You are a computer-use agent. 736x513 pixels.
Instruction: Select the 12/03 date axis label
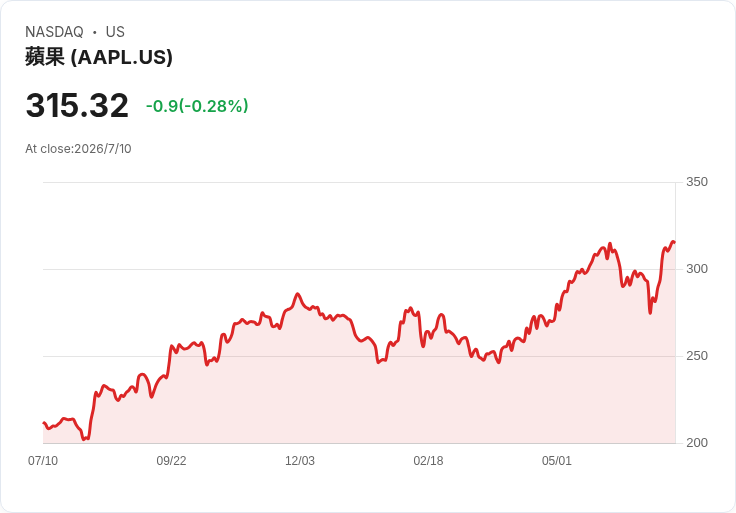(x=300, y=461)
